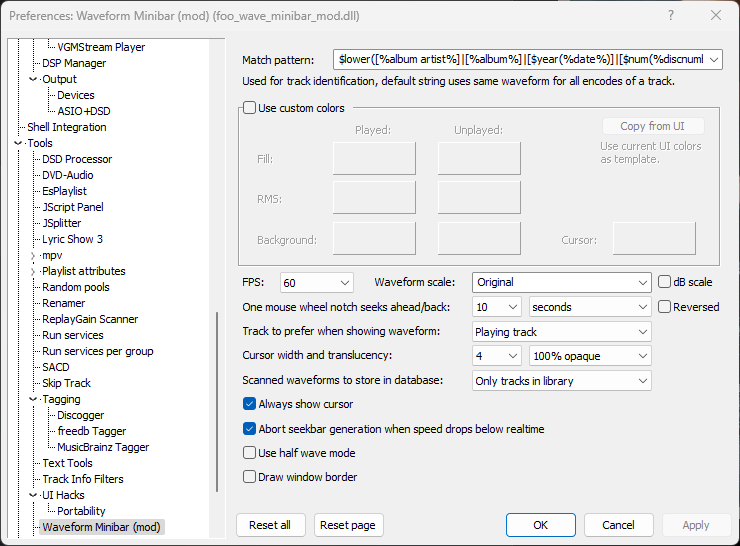Click Copy from UI button
Screen dimensions: 740x546
653,126
